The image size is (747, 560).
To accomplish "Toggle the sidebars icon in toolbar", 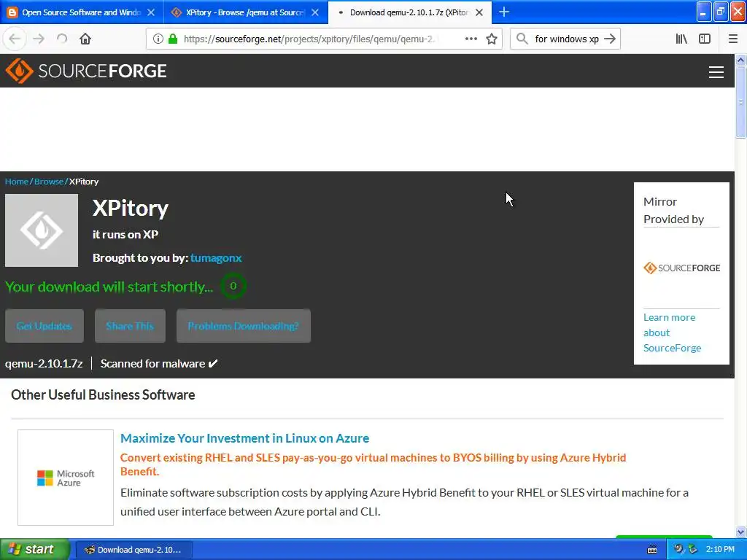I will coord(705,39).
